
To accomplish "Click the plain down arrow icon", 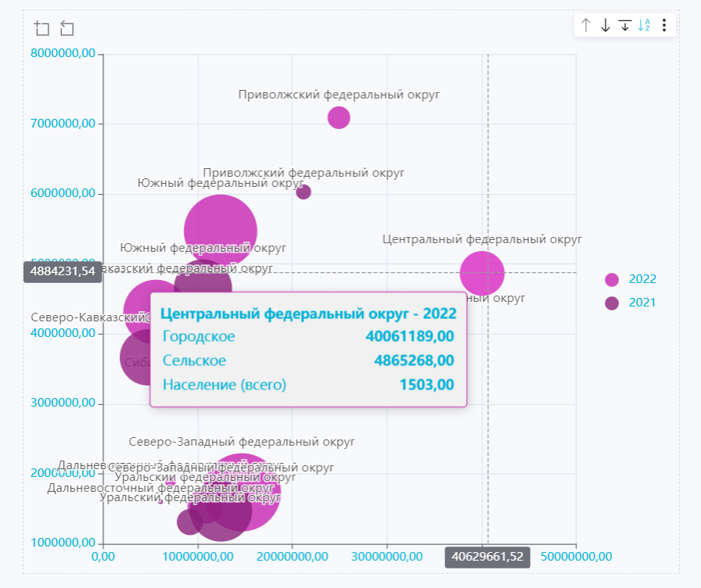I will click(605, 25).
